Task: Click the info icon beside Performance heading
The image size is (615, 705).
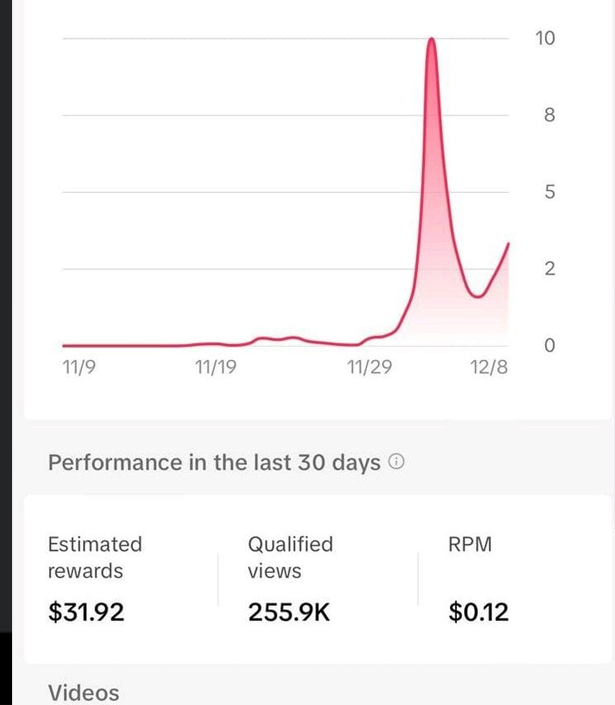Action: [x=396, y=463]
